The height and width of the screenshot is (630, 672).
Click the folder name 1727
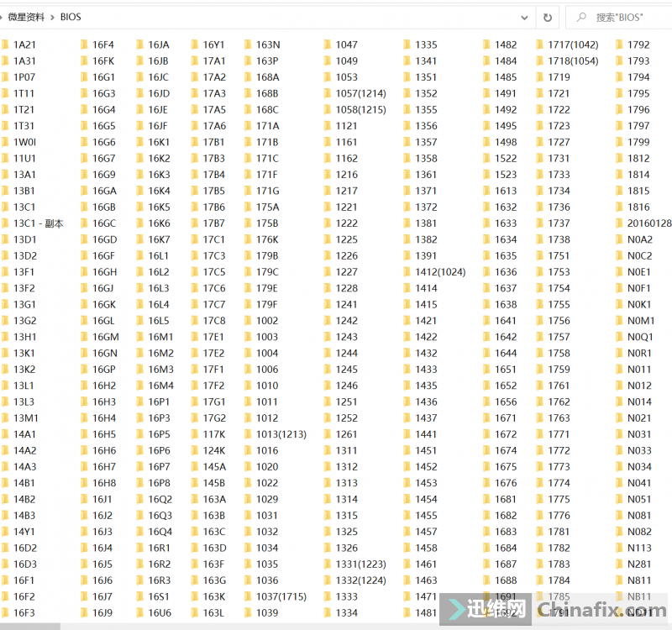(559, 142)
